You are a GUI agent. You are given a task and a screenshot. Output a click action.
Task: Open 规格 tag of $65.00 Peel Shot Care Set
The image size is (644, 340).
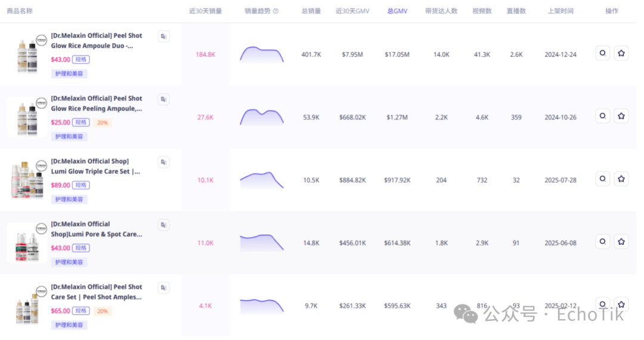[x=81, y=311]
